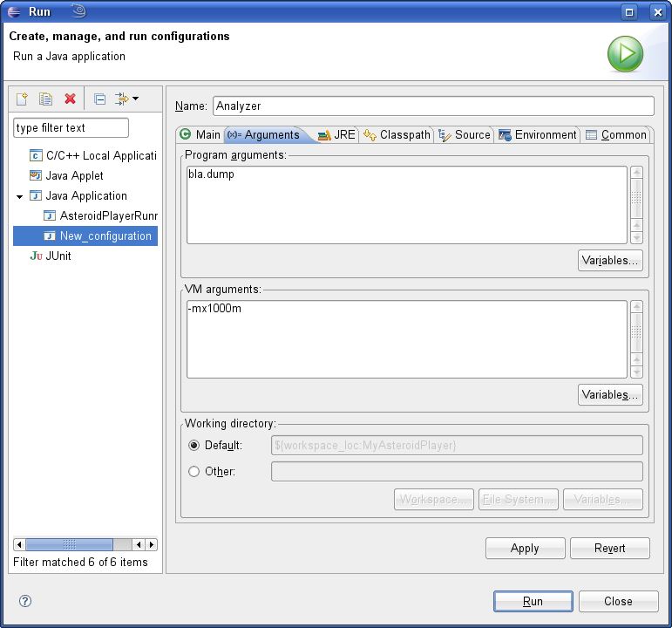Switch to the JRE tab
Image resolution: width=672 pixels, height=628 pixels.
(336, 134)
